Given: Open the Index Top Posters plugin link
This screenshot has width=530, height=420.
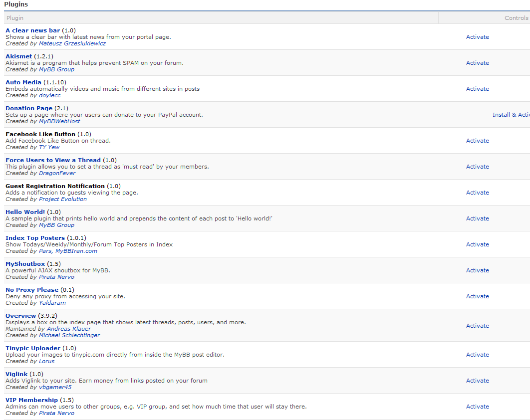Looking at the screenshot, I should (x=35, y=238).
